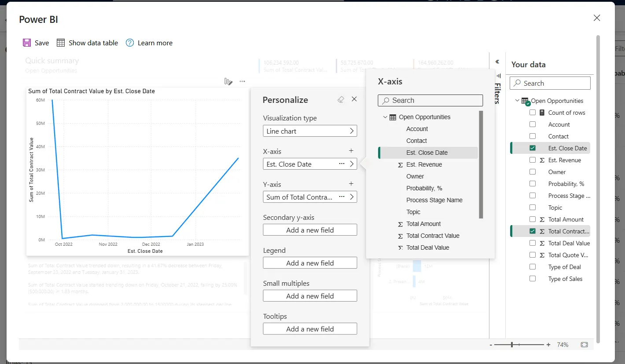Image resolution: width=625 pixels, height=364 pixels.
Task: Enable the Total Amount checkbox
Action: (x=533, y=219)
